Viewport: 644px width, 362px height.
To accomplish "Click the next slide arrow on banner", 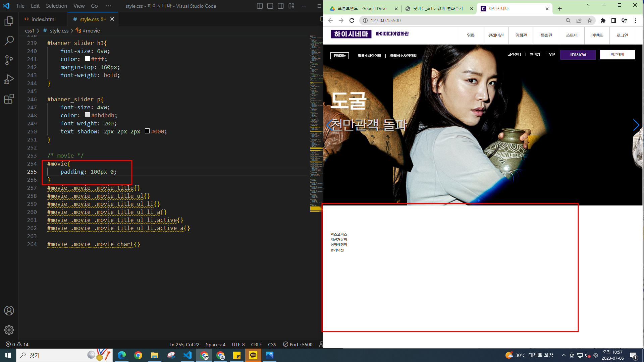I will click(636, 125).
